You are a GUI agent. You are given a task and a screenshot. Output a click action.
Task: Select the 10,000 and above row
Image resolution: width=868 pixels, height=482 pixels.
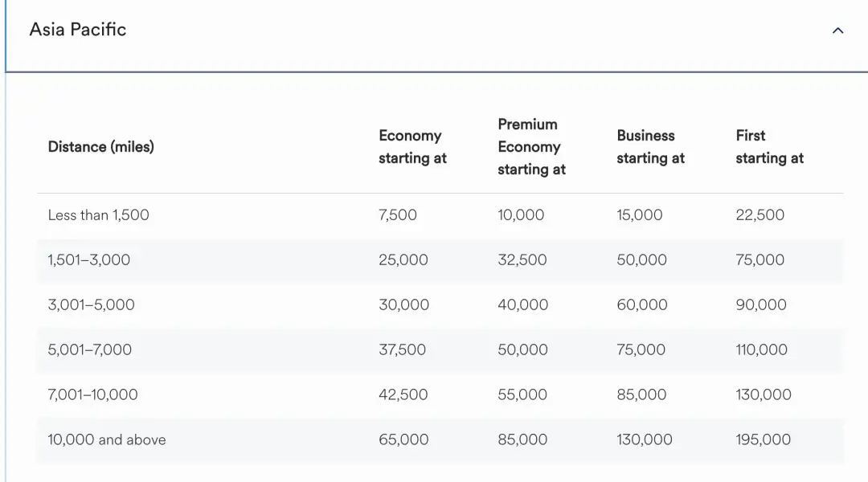(440, 439)
